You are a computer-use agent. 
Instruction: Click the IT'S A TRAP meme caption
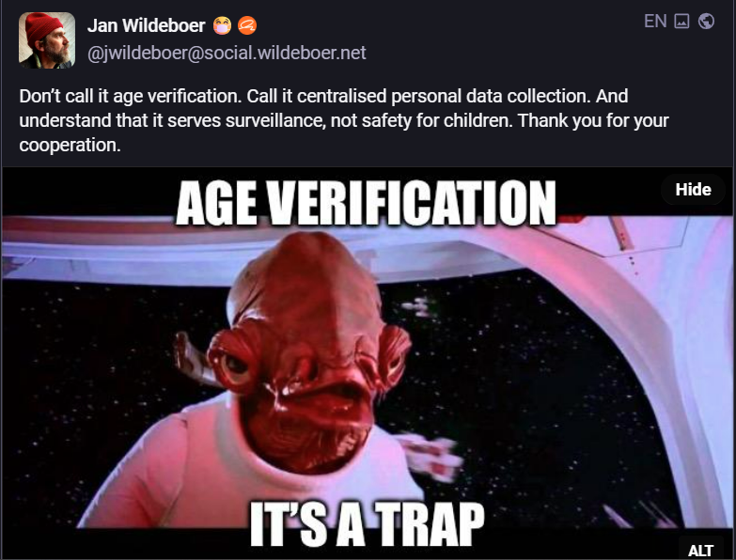click(367, 524)
